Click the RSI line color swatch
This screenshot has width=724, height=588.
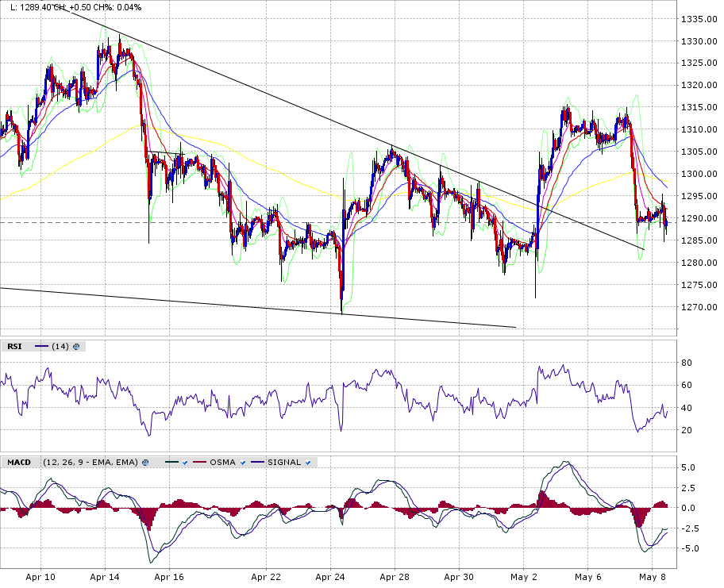click(41, 347)
